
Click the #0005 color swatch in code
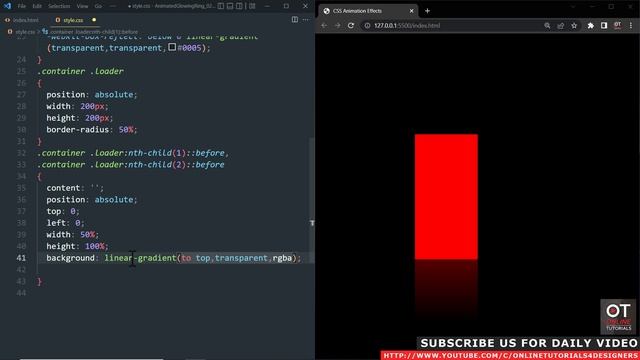tap(172, 47)
